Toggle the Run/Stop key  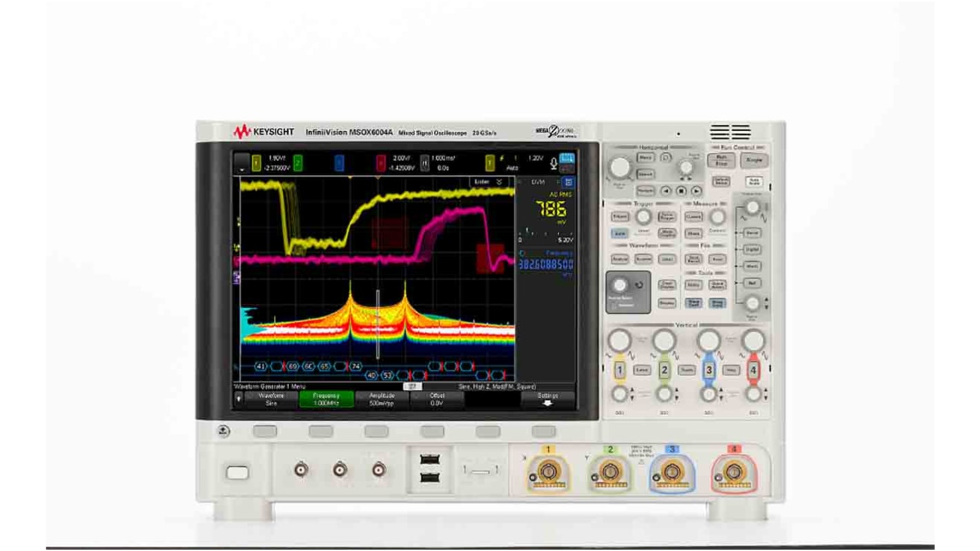point(721,161)
